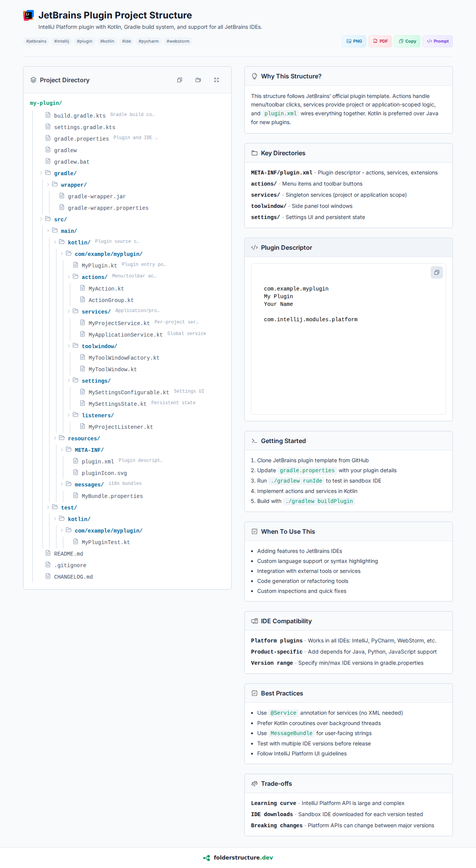Click the green Copy button
476x868 pixels.
point(407,41)
